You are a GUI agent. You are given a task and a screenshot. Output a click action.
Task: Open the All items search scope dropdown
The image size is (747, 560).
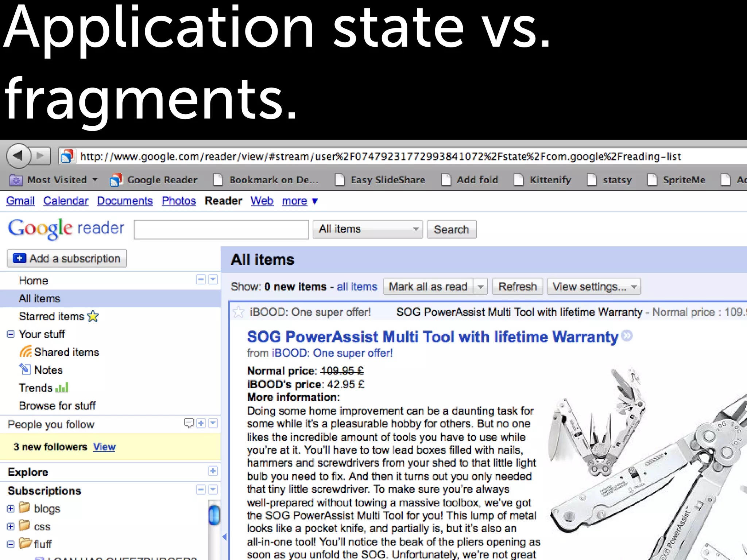point(368,229)
